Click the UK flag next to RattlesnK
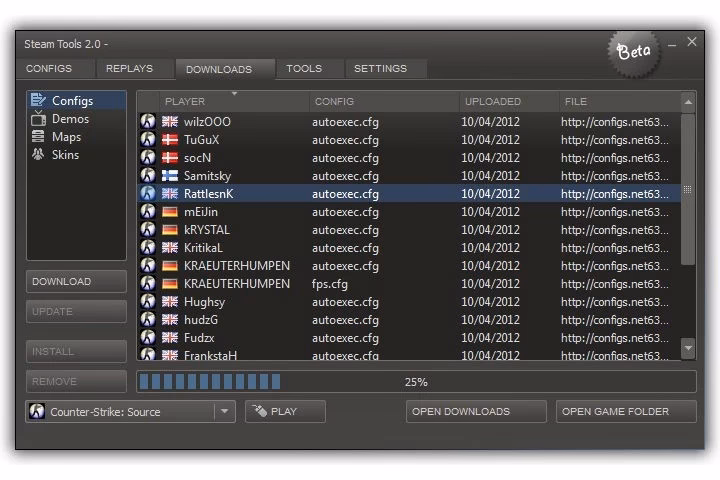720x480 pixels. click(x=170, y=193)
